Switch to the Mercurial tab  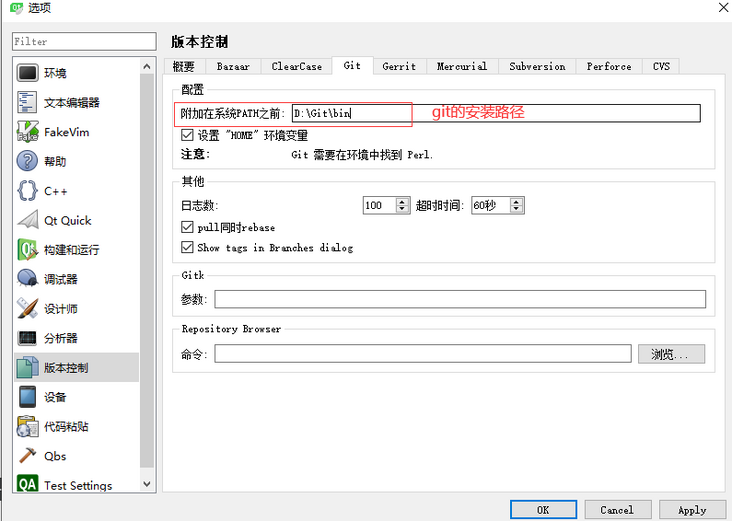[462, 66]
